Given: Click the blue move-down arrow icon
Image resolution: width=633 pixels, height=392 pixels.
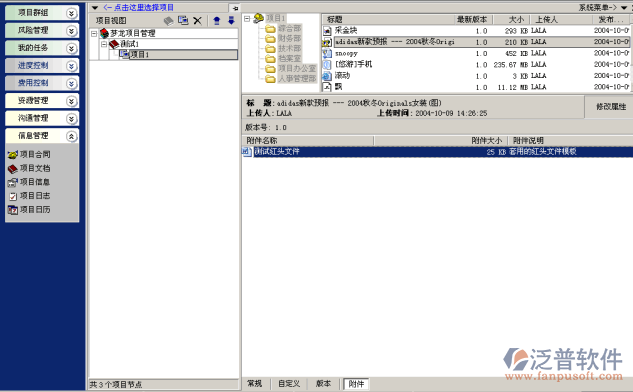Looking at the screenshot, I should coord(231,21).
